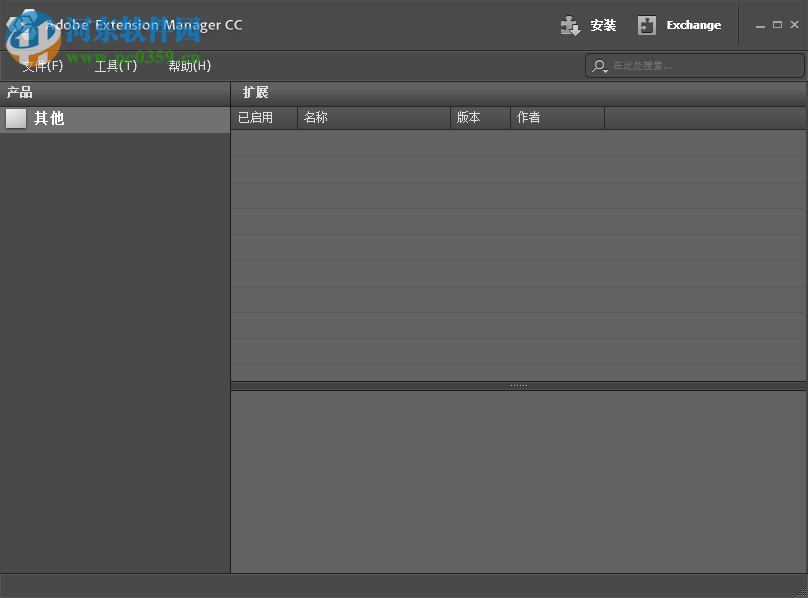
Task: Collapse the details pane using the dotted splitter handle
Action: [x=518, y=383]
